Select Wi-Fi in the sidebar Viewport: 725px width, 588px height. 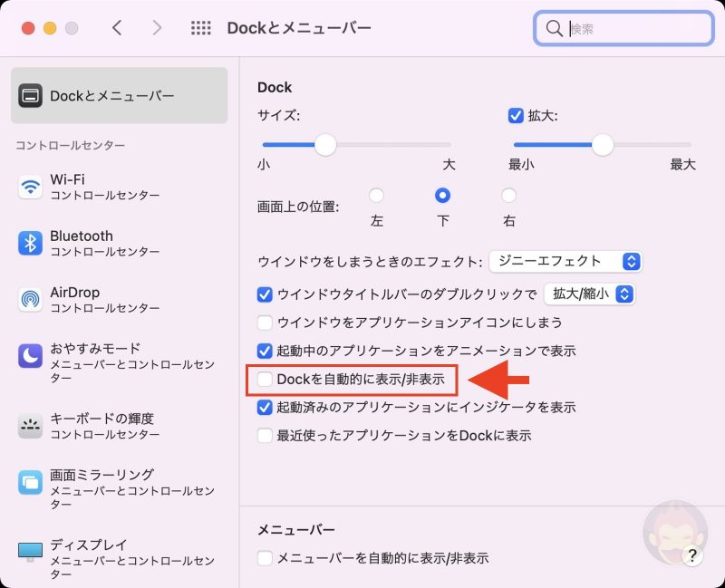tap(54, 187)
